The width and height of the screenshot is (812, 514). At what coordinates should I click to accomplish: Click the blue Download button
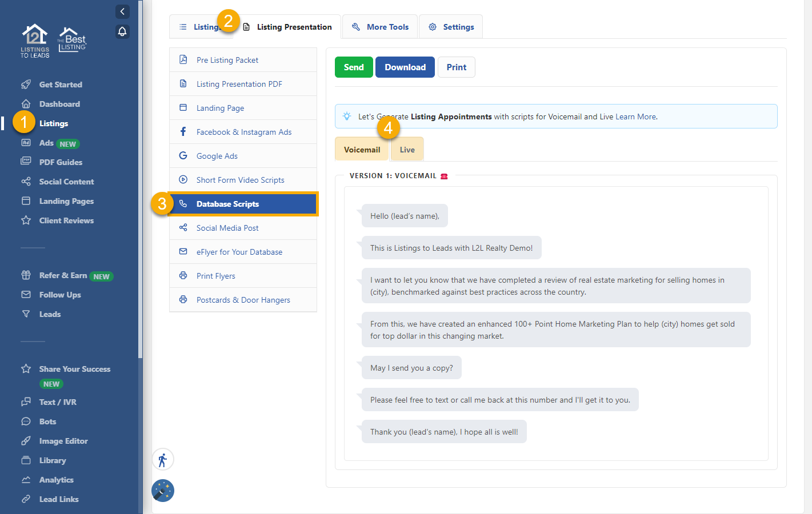tap(405, 67)
